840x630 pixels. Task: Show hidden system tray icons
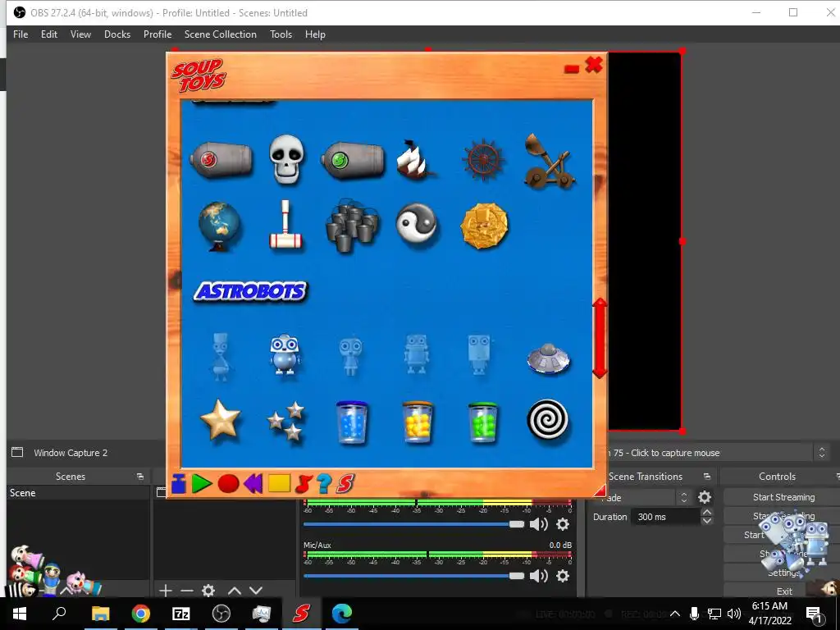pos(675,614)
